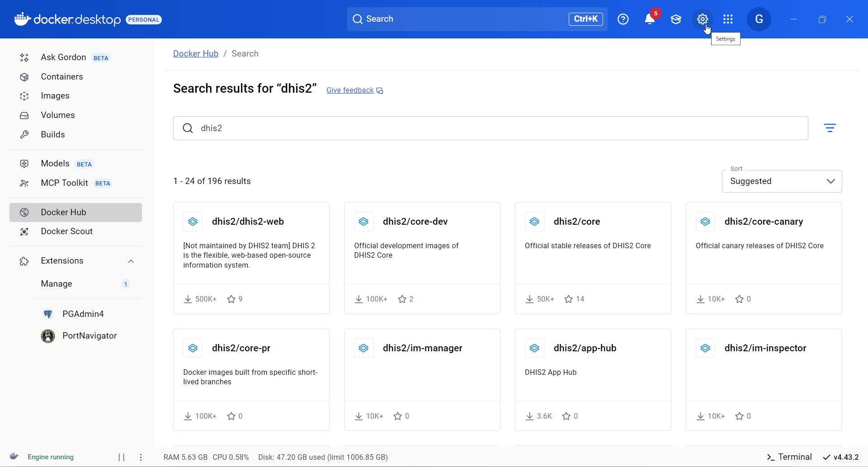Open the apps grid icon
This screenshot has width=868, height=467.
coord(728,19)
